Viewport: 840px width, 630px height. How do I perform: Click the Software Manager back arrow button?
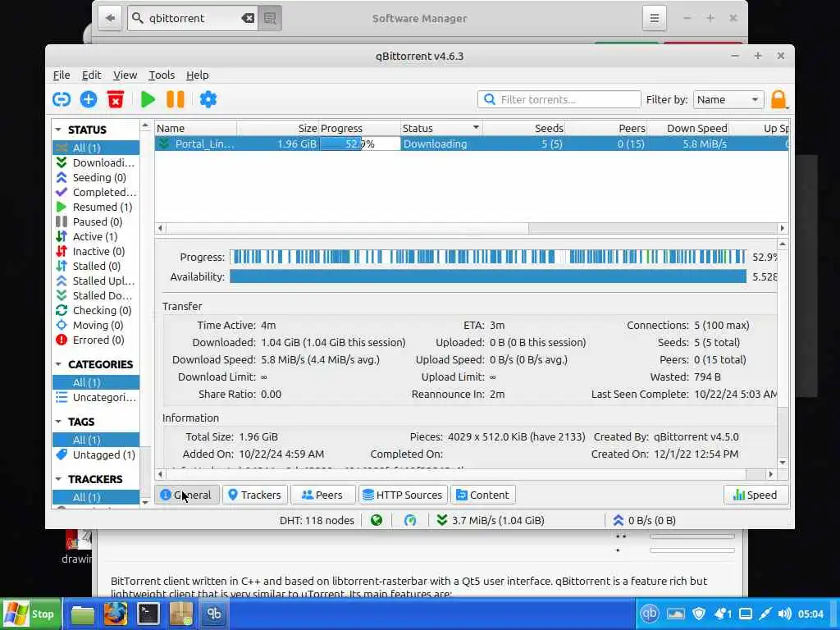pos(110,18)
